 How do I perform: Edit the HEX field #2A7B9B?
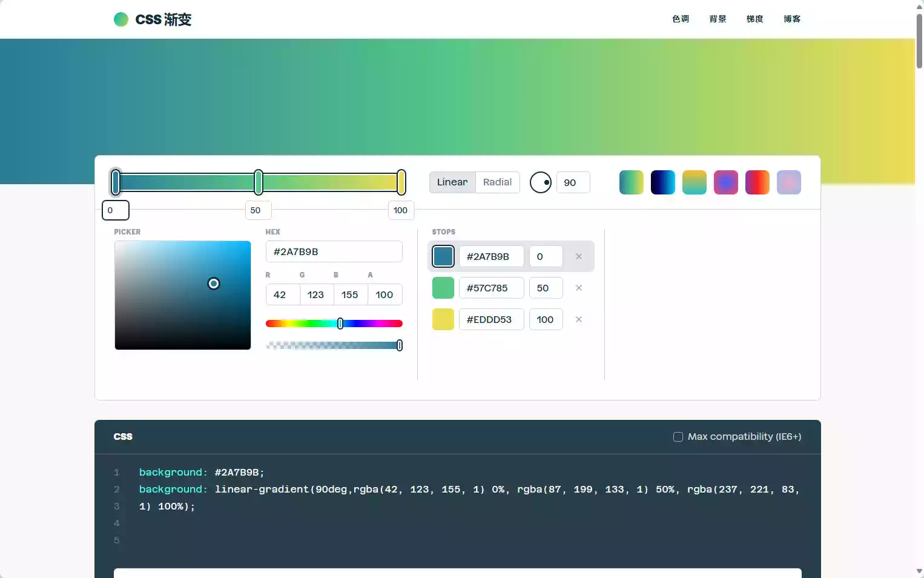click(x=334, y=251)
